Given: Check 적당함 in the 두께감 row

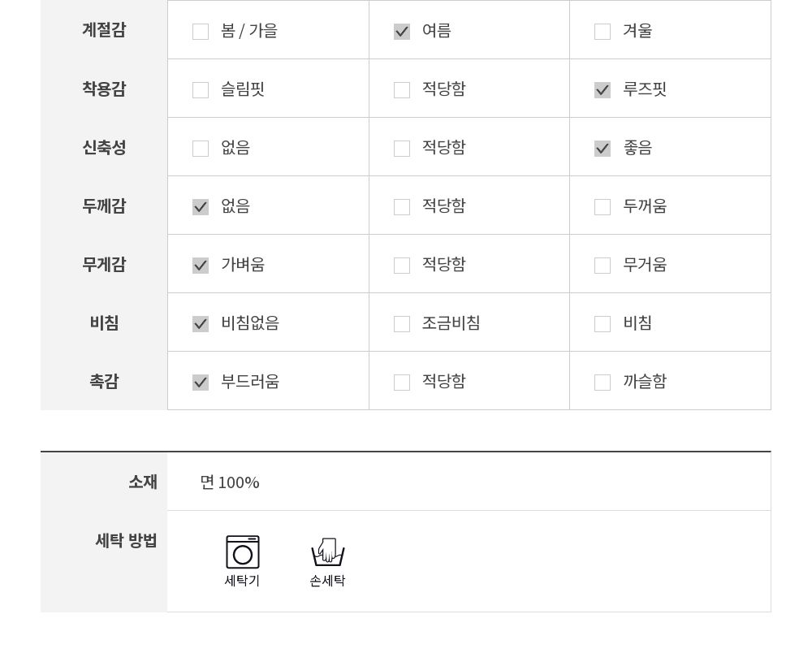Looking at the screenshot, I should coord(402,207).
